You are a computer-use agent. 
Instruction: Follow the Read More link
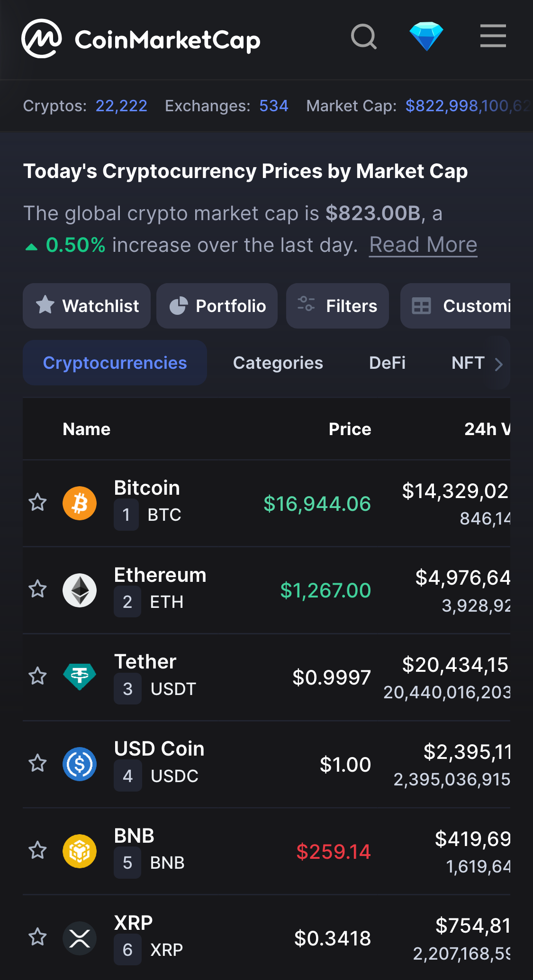423,245
